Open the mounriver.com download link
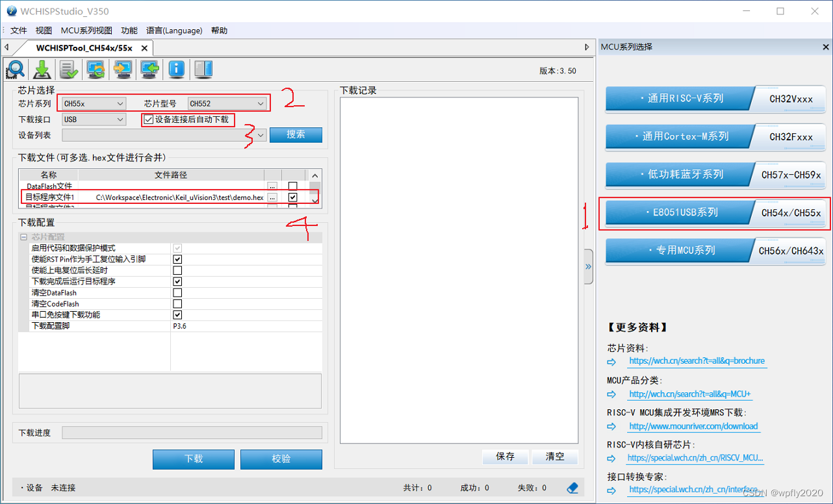The image size is (833, 504). point(693,426)
